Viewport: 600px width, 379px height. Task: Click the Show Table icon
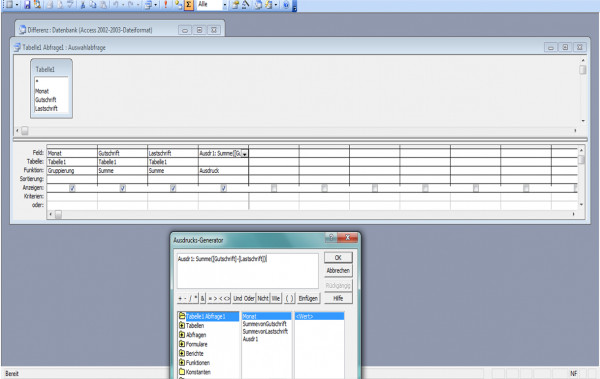point(178,5)
